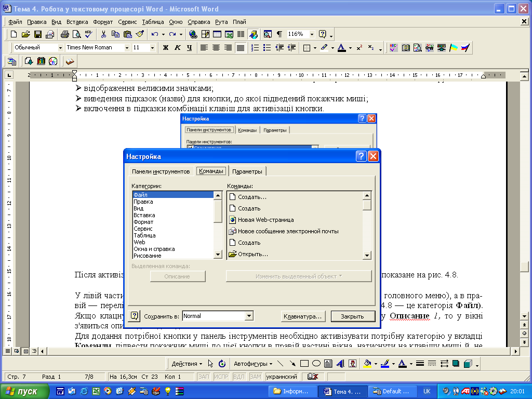Select the Format Painter brush

coord(139,34)
